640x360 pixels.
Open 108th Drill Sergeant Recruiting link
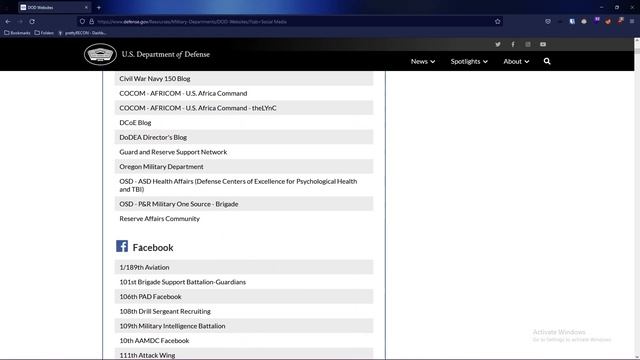[x=165, y=311]
